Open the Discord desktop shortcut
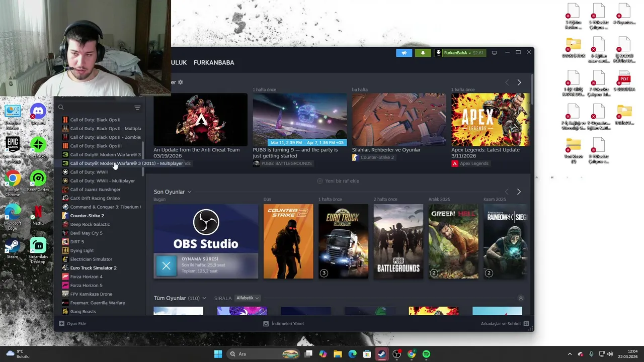This screenshot has height=362, width=644. [38, 115]
